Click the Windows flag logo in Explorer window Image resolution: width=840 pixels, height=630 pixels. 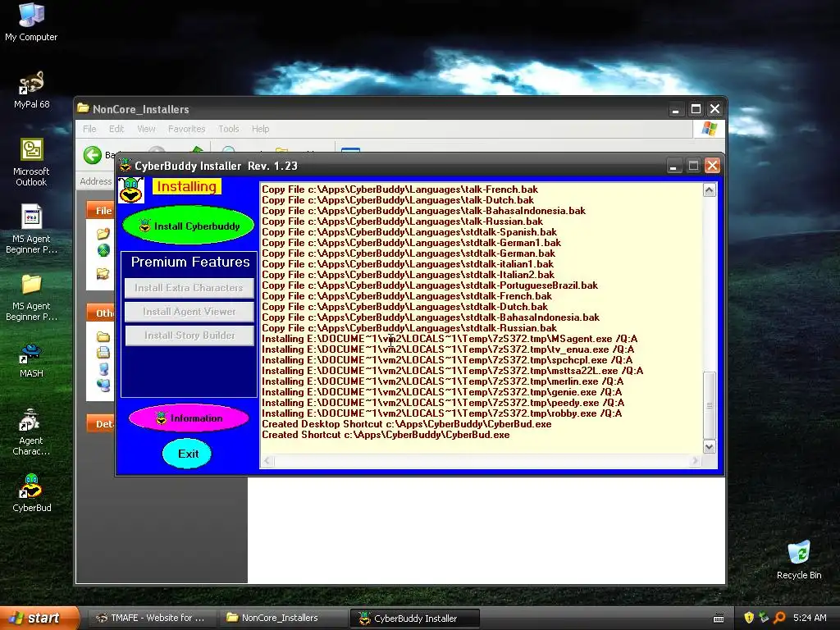(709, 129)
